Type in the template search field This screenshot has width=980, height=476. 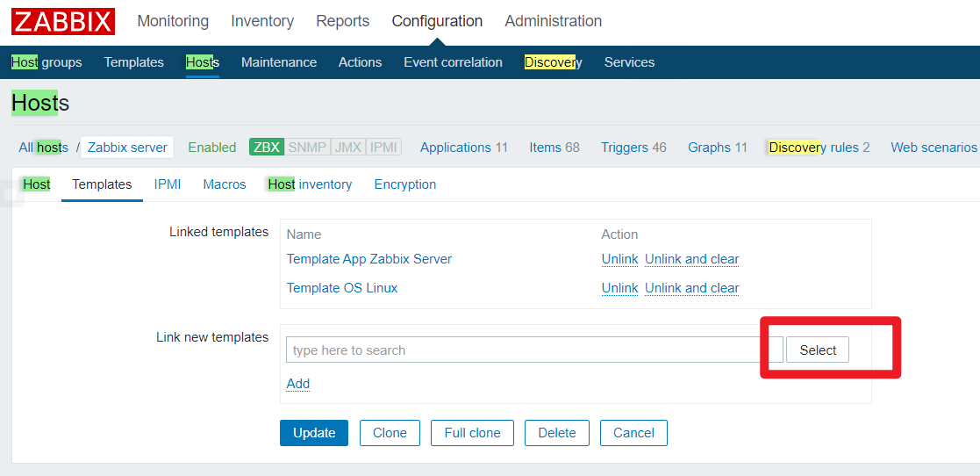[522, 350]
